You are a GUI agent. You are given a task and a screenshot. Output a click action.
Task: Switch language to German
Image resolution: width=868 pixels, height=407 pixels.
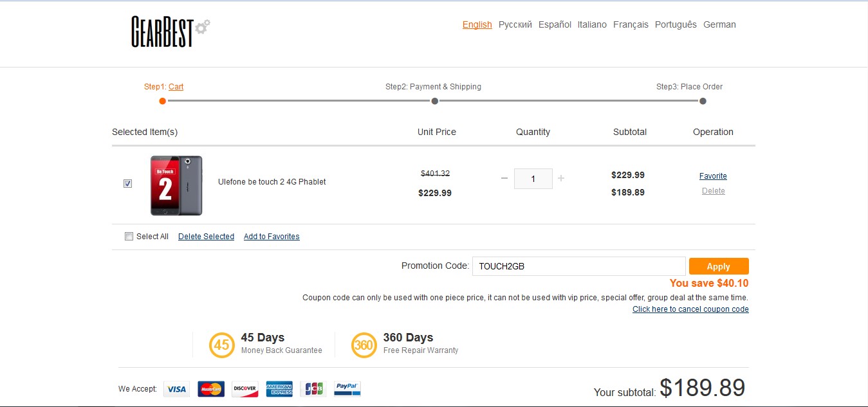[719, 24]
